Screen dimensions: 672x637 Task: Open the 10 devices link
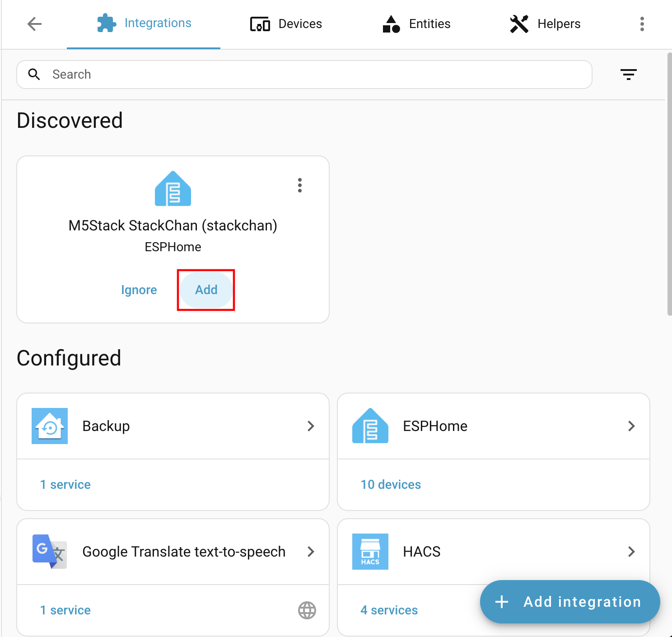(391, 485)
